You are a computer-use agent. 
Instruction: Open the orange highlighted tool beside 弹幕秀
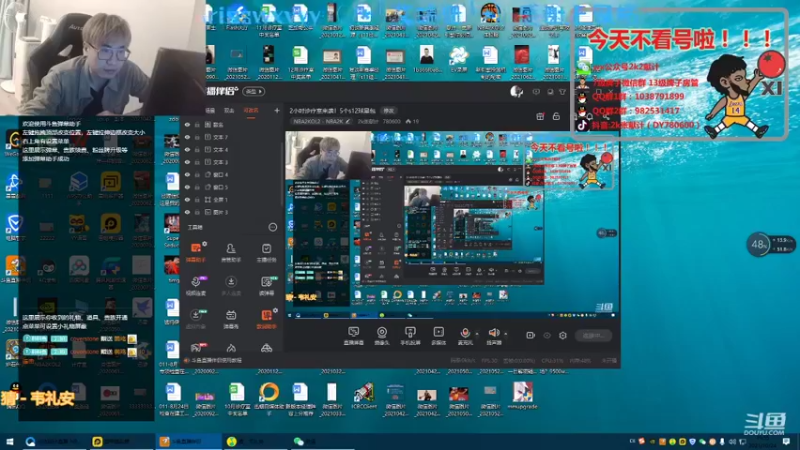(266, 318)
